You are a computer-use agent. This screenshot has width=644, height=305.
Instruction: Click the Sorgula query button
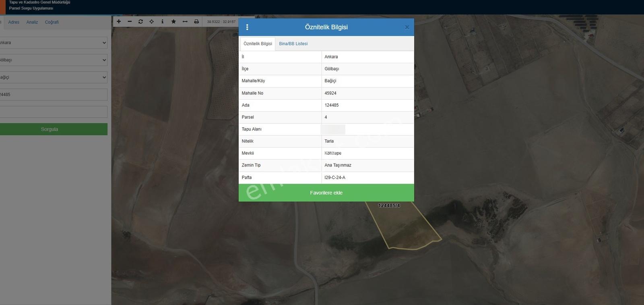54,129
